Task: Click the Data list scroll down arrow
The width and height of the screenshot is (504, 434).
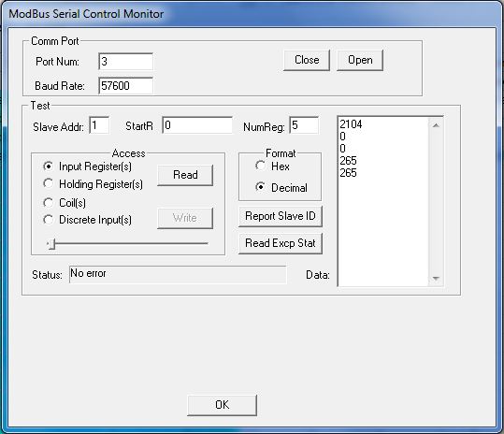Action: click(x=436, y=278)
